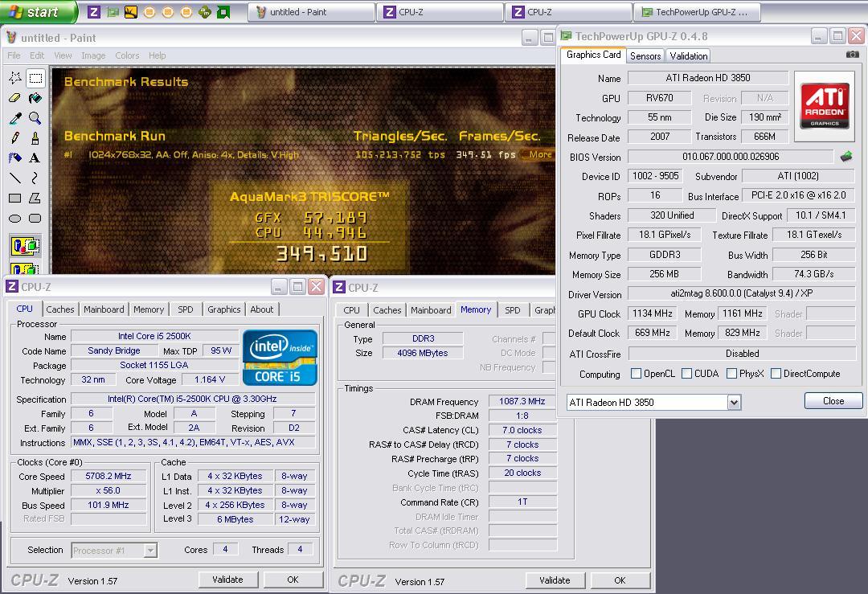This screenshot has width=868, height=594.
Task: Toggle the PhysX checkbox in GPU-Z
Action: coord(732,374)
